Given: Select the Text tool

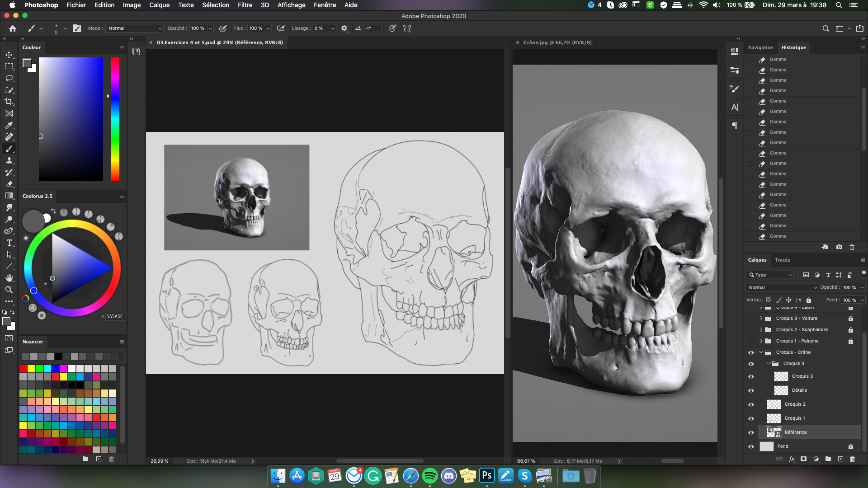Looking at the screenshot, I should [9, 243].
